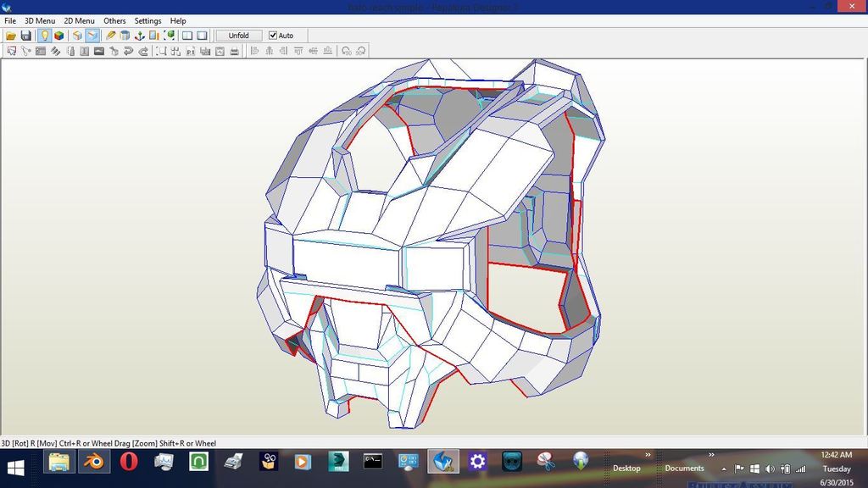The image size is (868, 488).
Task: Click the align vertical center icon
Action: [314, 51]
